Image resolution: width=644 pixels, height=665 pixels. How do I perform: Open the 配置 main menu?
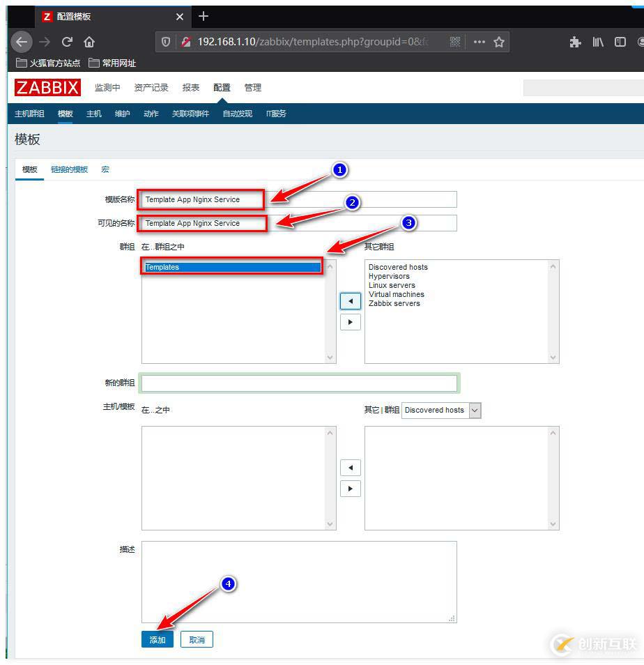[x=222, y=87]
